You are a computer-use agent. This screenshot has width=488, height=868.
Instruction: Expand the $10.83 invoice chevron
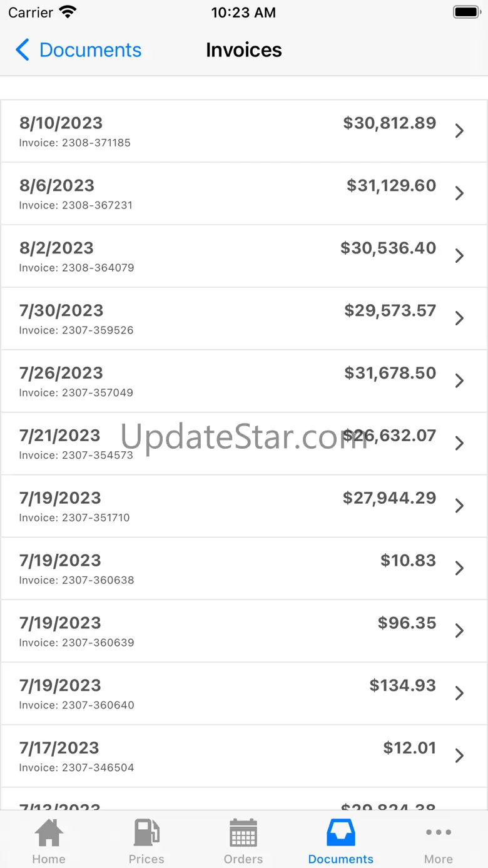tap(459, 568)
